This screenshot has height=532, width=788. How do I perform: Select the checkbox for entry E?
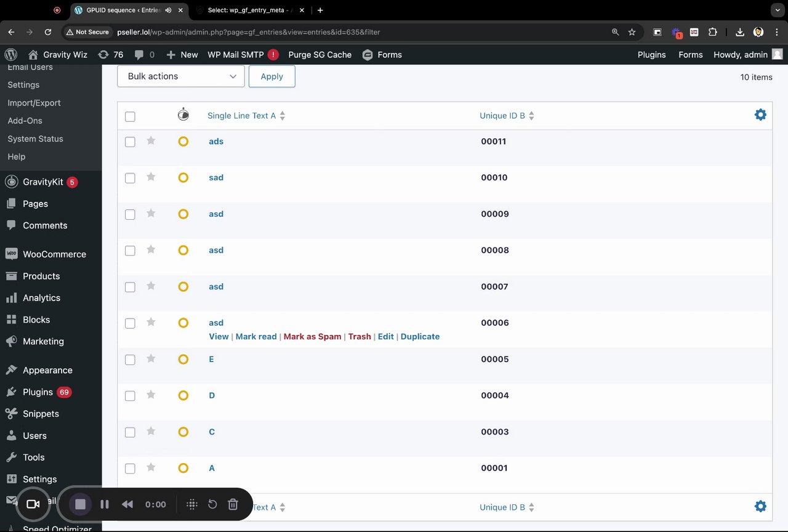pyautogui.click(x=130, y=360)
